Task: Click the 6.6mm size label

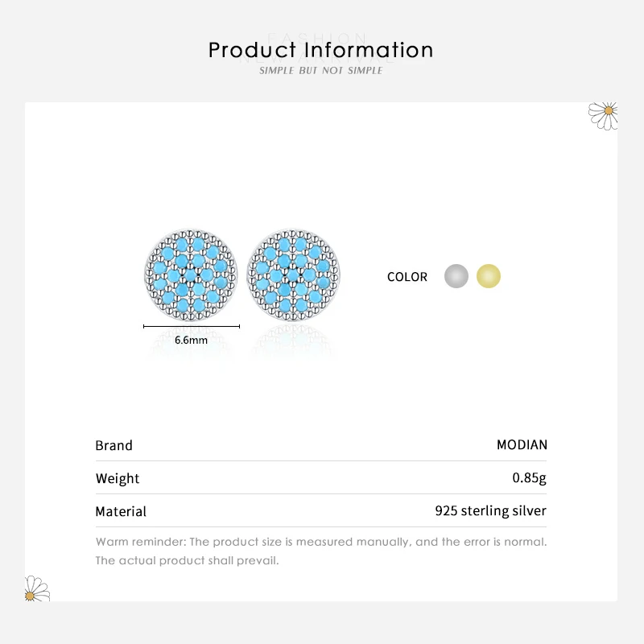Action: point(192,340)
